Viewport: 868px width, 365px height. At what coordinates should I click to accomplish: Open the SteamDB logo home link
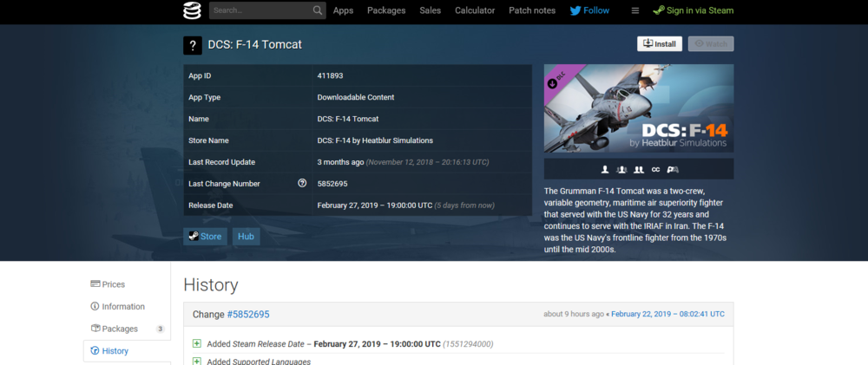[192, 10]
